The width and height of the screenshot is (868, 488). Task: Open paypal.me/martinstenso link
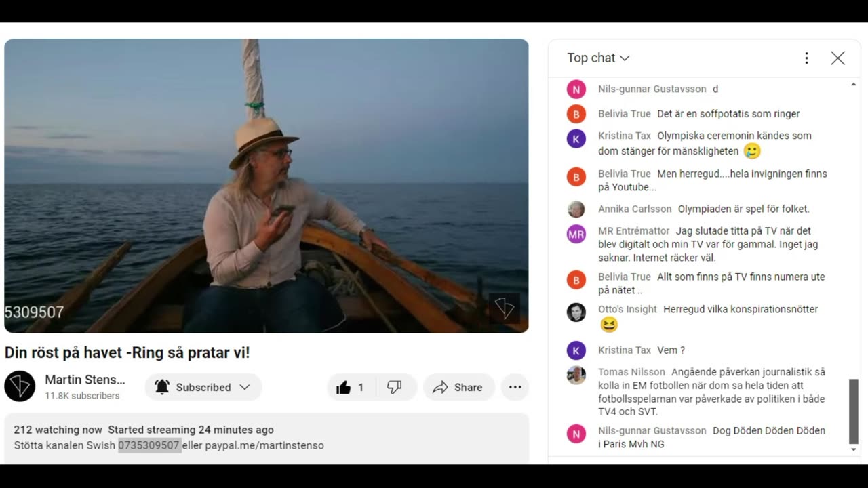(264, 445)
